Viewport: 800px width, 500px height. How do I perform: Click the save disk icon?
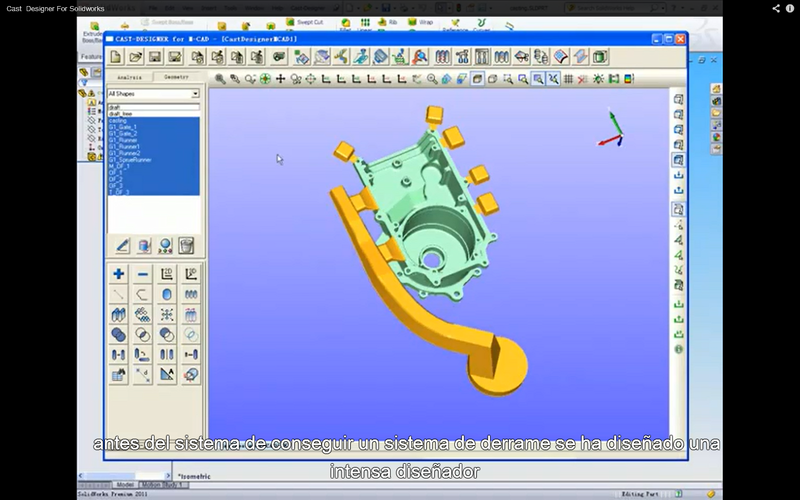(x=155, y=57)
